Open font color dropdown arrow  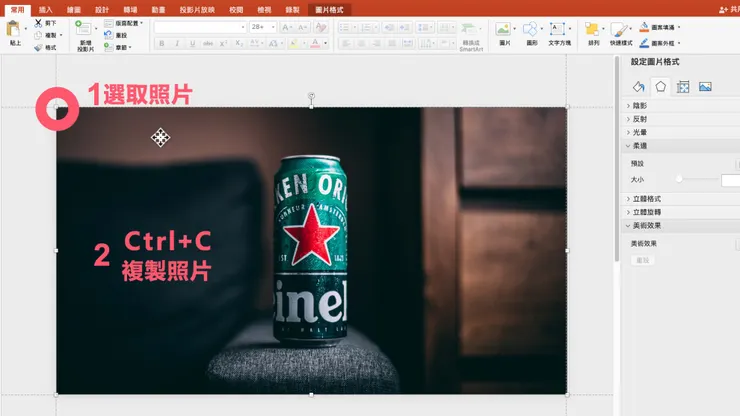[325, 43]
